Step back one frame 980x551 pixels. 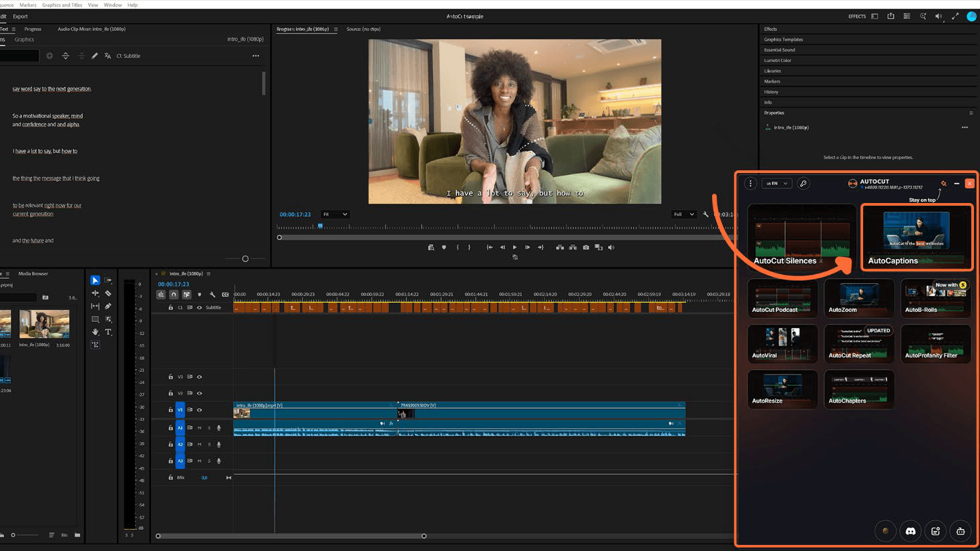pyautogui.click(x=502, y=247)
